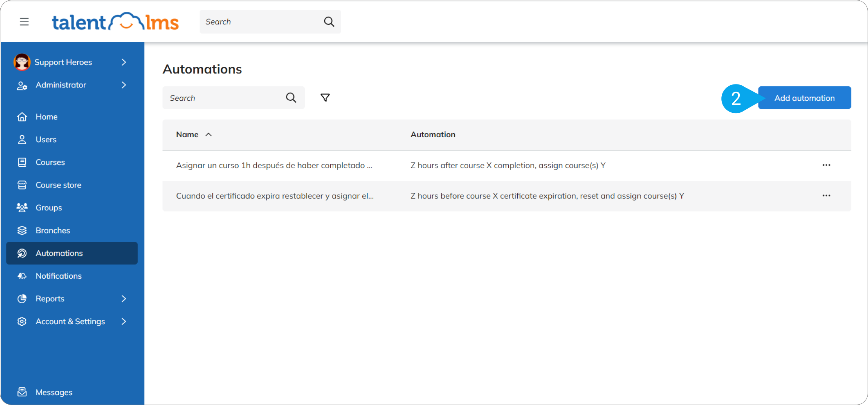Click the Courses book icon
868x405 pixels.
coord(22,162)
